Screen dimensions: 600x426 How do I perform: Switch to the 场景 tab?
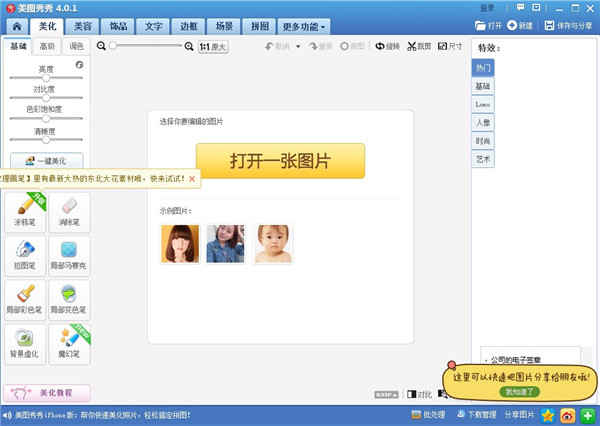click(x=224, y=26)
